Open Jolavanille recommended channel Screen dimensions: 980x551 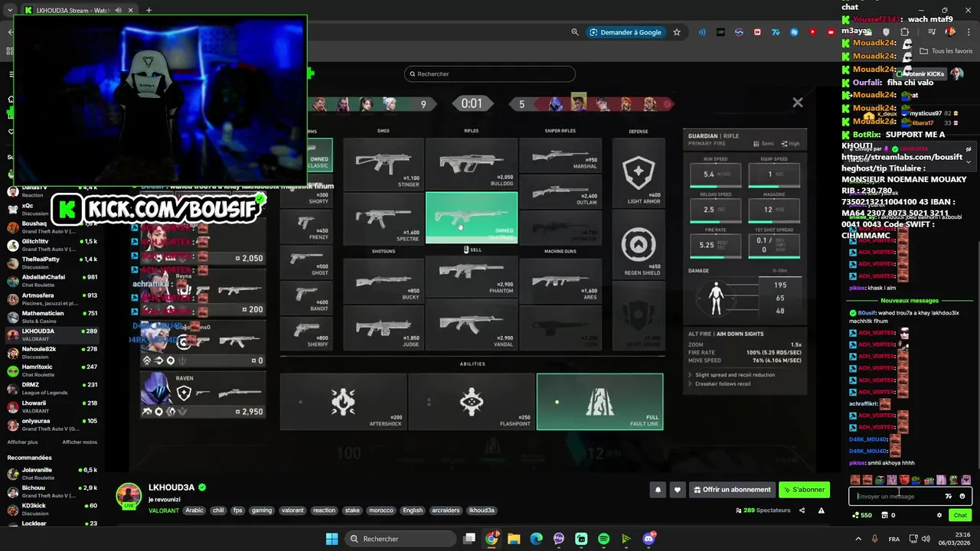tap(52, 474)
